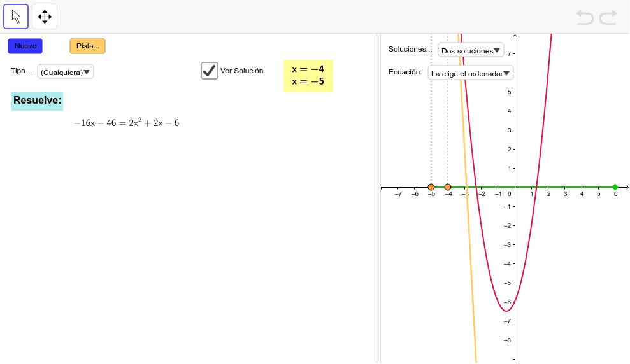Toggle the Ver Solución checkbox
Screen dimensions: 630x364
[210, 71]
